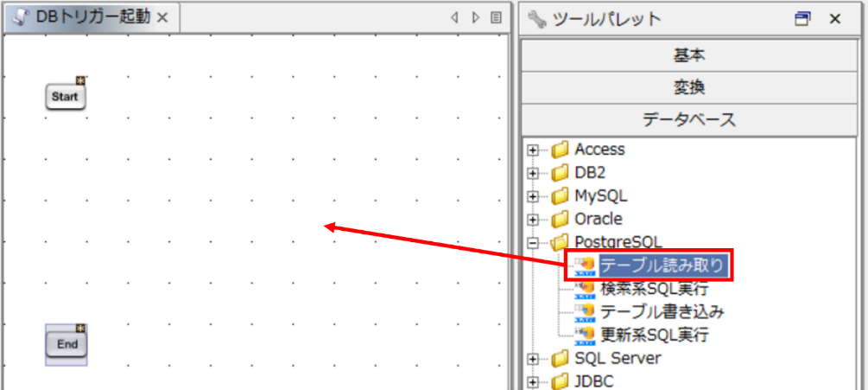Click the wrench icon of ツールパレット
The image size is (868, 390).
point(536,19)
